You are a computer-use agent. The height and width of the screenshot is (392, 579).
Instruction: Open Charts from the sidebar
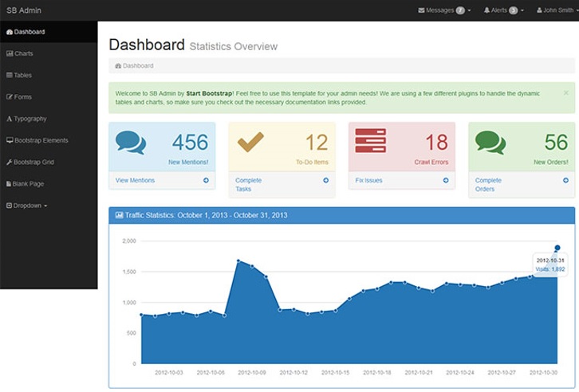pos(23,53)
